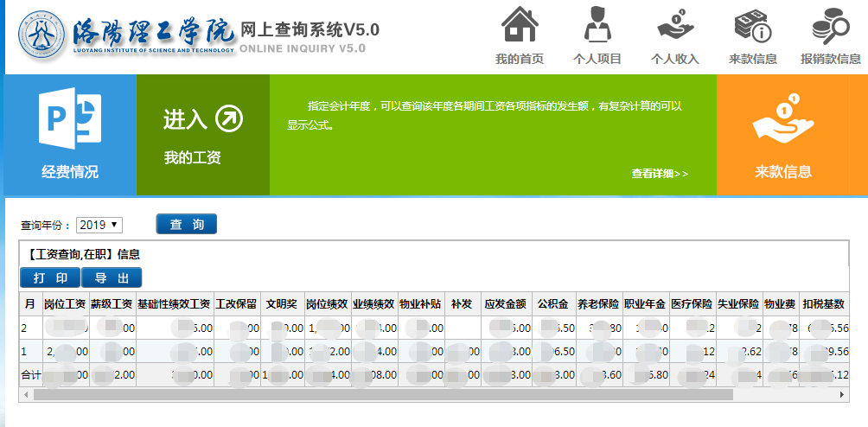Select the 来款信息 label on orange tile

tap(784, 171)
